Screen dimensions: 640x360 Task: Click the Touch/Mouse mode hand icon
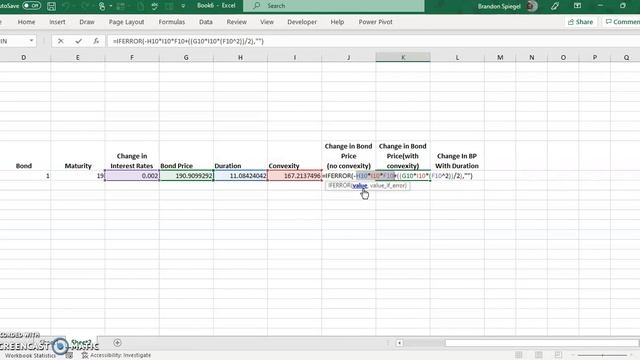tap(102, 6)
